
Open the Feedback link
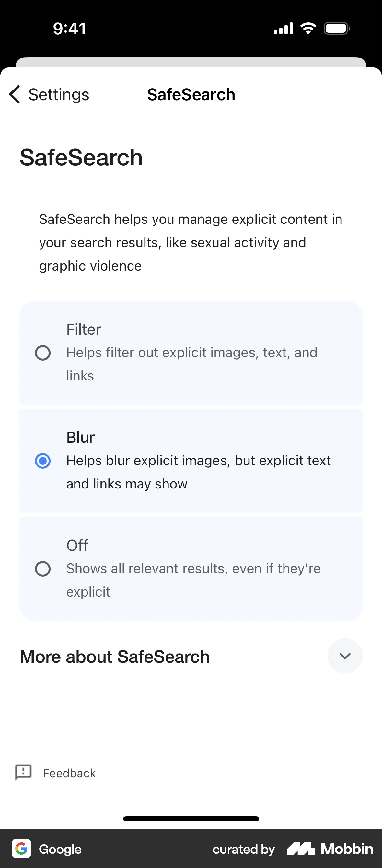[x=69, y=773]
